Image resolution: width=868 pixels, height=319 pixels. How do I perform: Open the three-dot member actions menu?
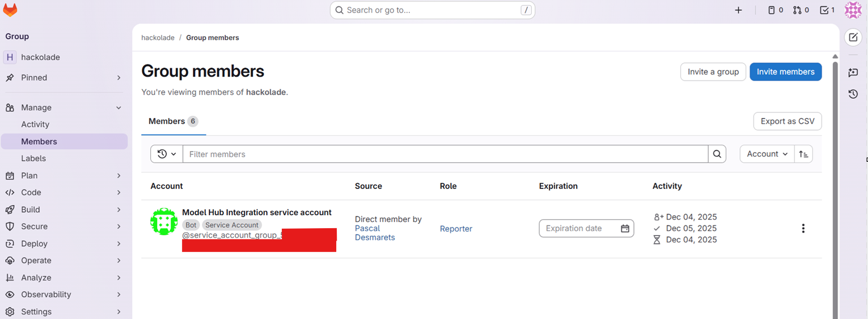point(803,229)
